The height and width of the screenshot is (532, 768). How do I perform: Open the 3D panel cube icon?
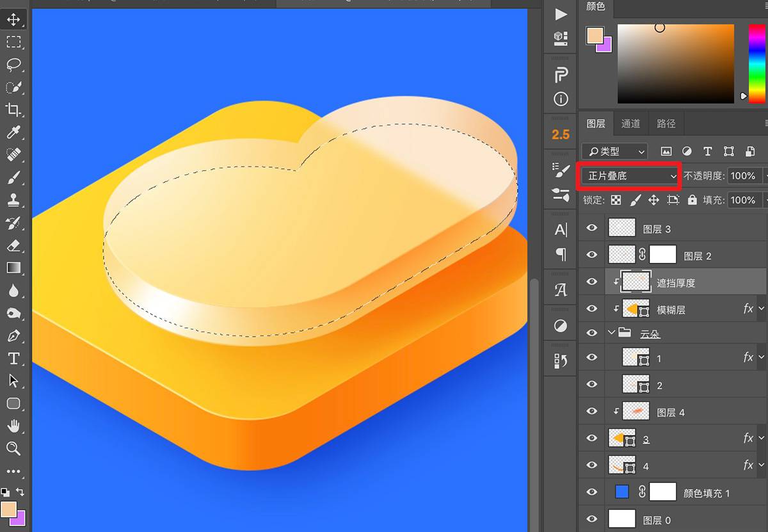tap(561, 38)
